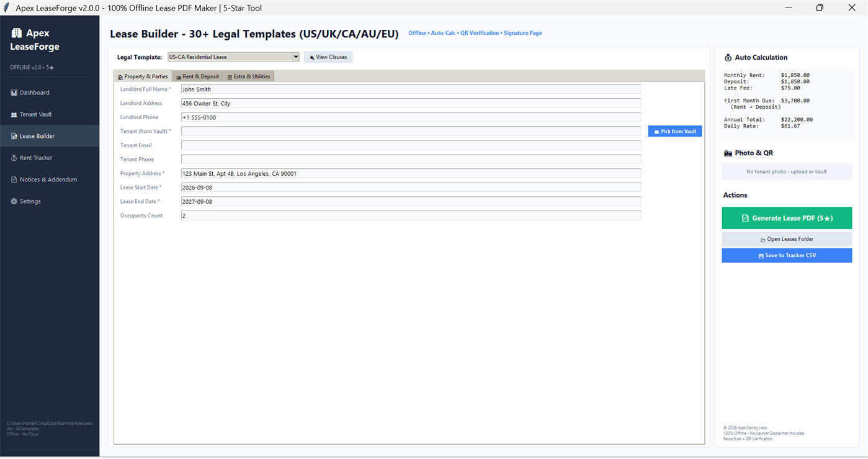Screen dimensions: 868x459
Task: Click the quill app icon in title bar
Action: point(7,8)
